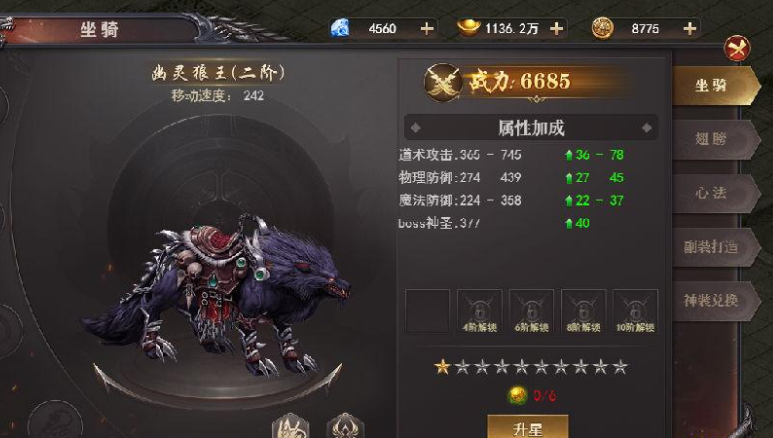Click the round bronze coin icon

(x=602, y=28)
